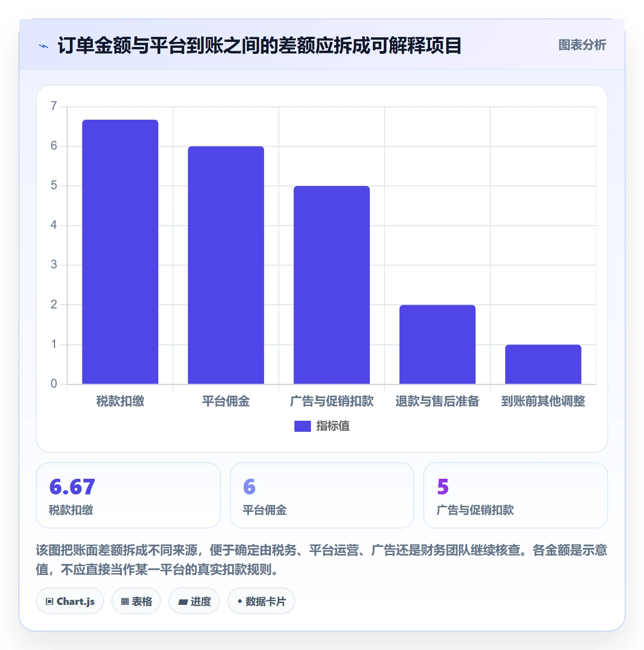Click the lightning icon beside the title
This screenshot has height=650, width=644.
coord(44,46)
